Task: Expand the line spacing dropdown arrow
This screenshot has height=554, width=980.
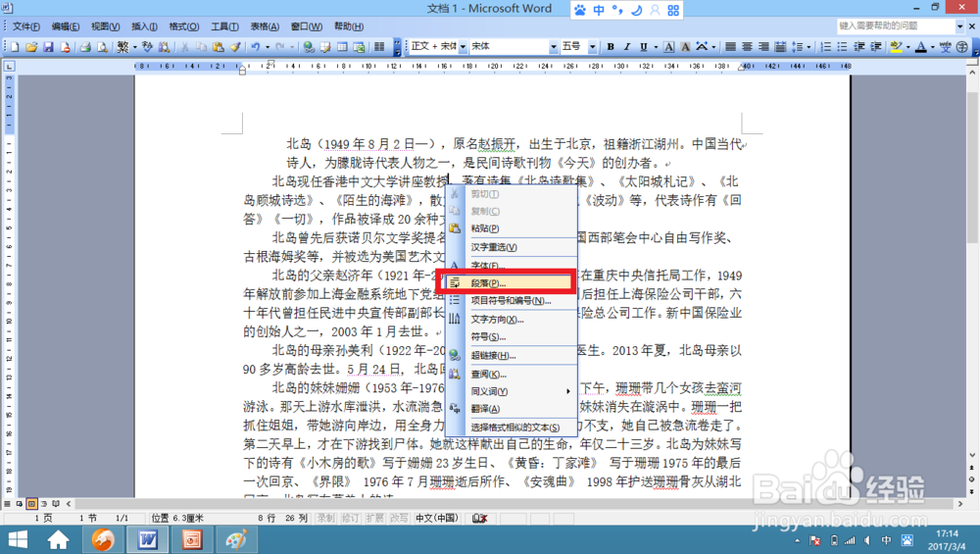Action: 808,47
